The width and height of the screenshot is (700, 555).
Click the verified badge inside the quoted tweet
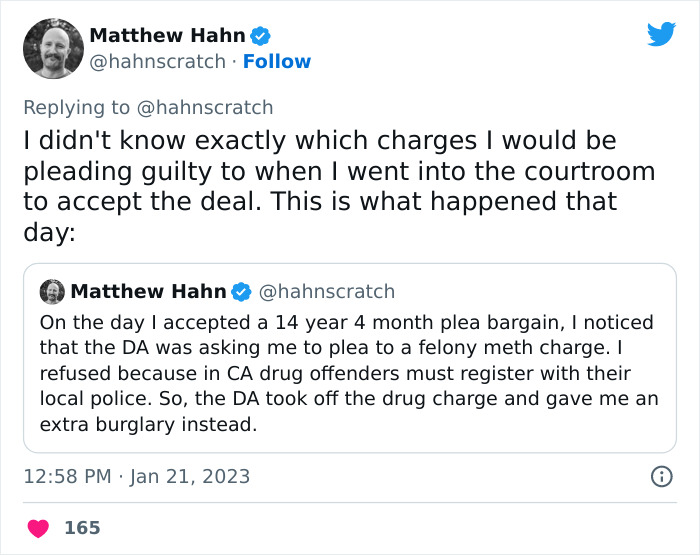241,292
